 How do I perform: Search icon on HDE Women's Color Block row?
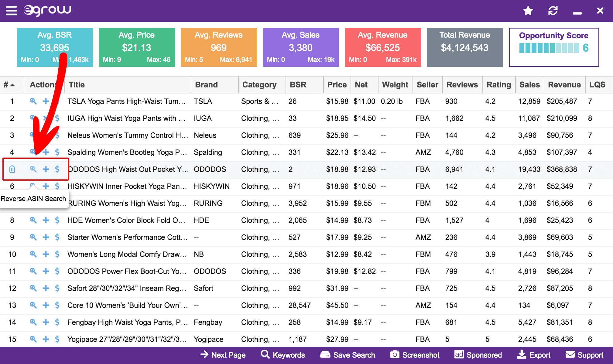[x=33, y=220]
